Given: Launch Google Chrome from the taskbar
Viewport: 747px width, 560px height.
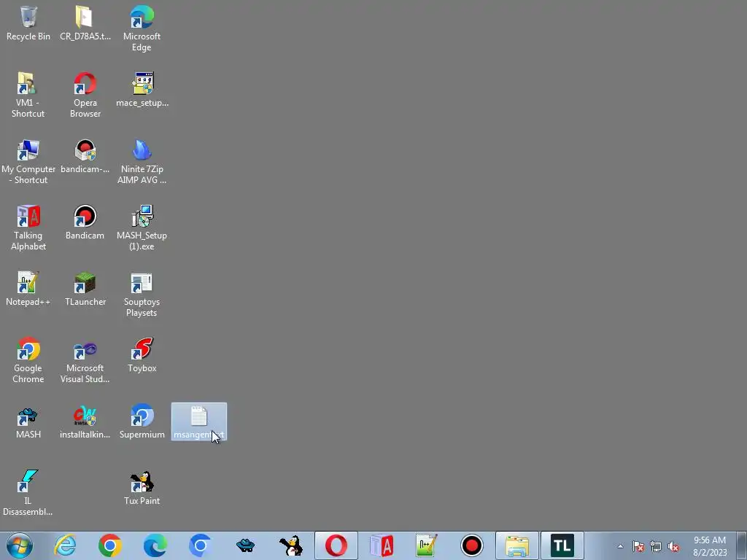Looking at the screenshot, I should pos(110,545).
